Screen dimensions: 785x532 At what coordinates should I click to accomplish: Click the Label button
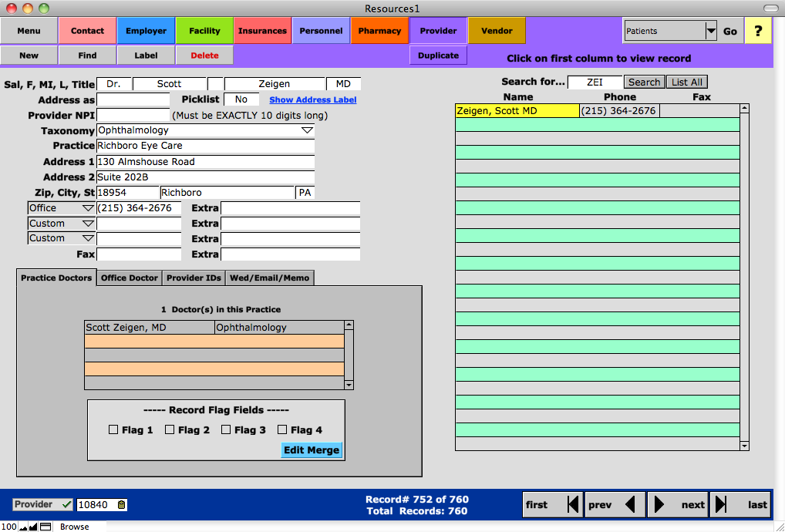pos(146,55)
